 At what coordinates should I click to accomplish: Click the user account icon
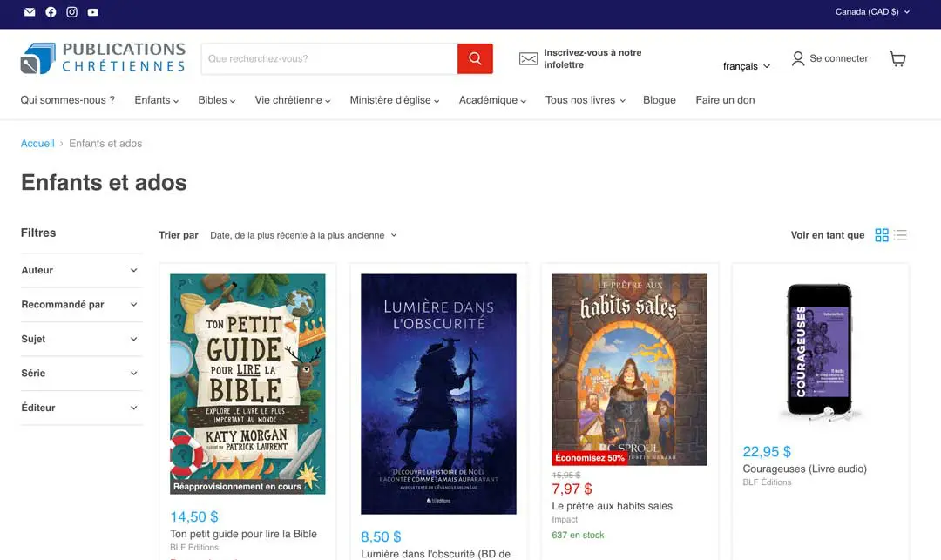coord(797,58)
